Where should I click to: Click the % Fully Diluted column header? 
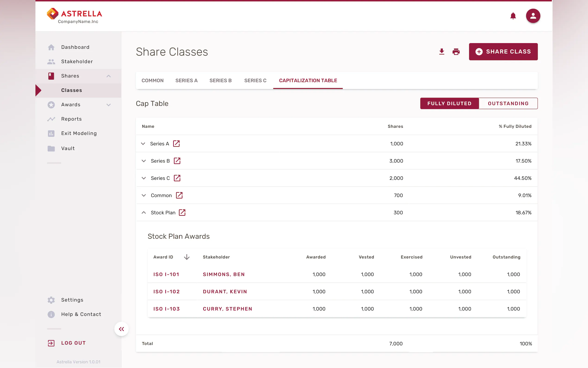[x=515, y=126]
